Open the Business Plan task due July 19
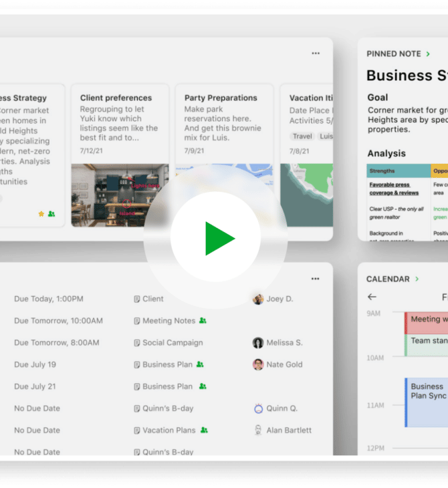 click(x=167, y=364)
